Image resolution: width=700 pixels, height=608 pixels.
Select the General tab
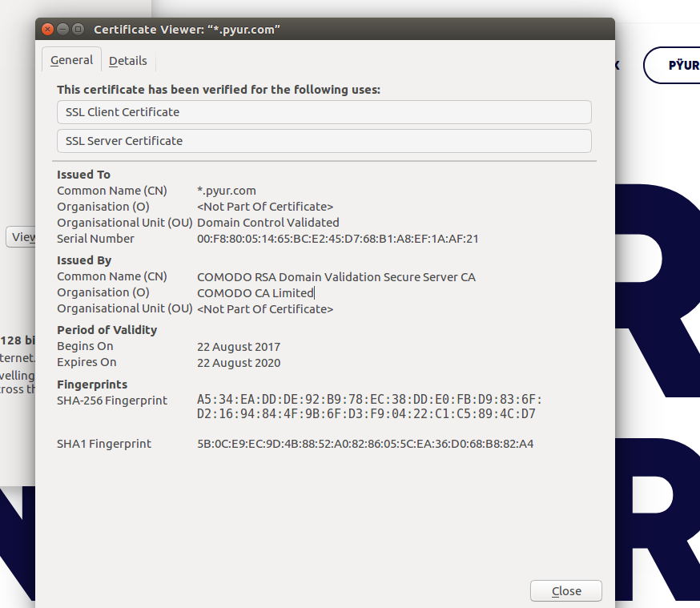tap(71, 60)
